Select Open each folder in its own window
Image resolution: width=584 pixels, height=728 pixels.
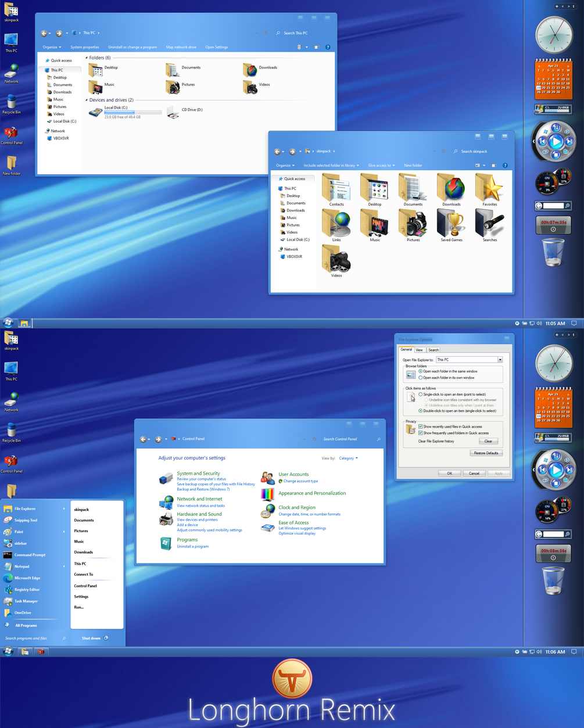coord(421,378)
